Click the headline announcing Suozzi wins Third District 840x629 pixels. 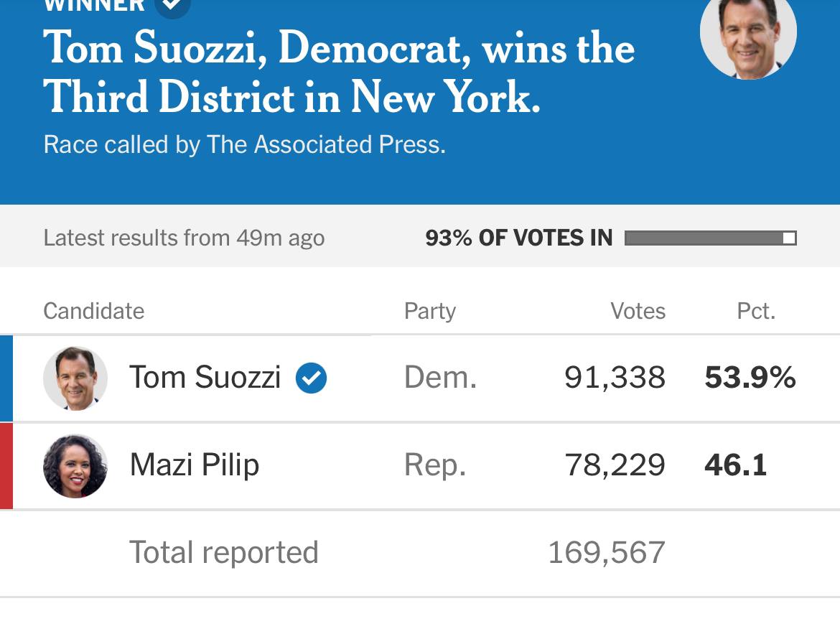(339, 72)
